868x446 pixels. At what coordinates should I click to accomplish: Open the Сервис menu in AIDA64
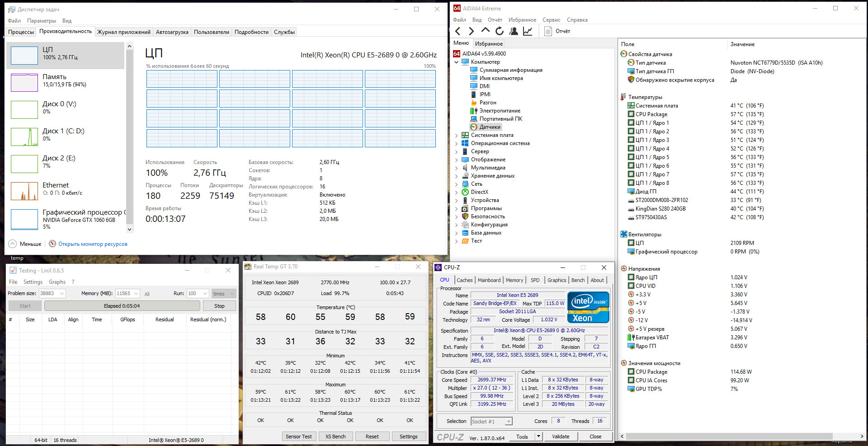pyautogui.click(x=551, y=20)
